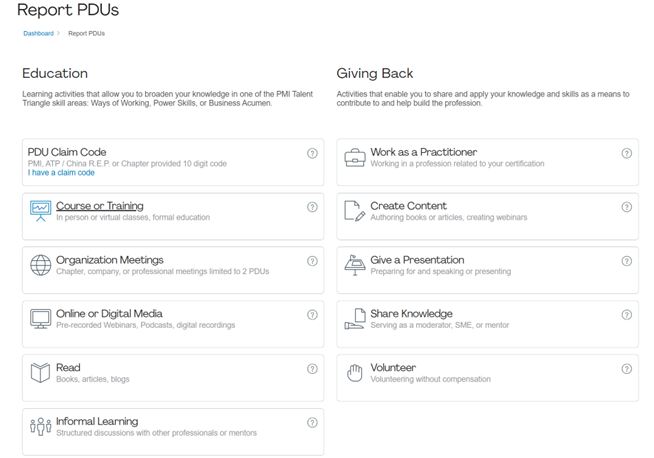Select the Informal Learning card title
This screenshot has height=458, width=654.
point(97,421)
